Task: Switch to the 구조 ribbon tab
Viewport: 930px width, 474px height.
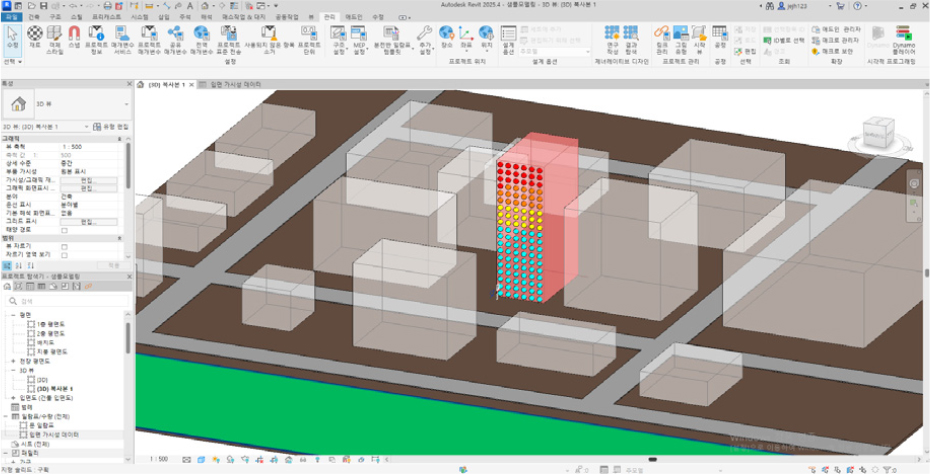Action: 55,17
